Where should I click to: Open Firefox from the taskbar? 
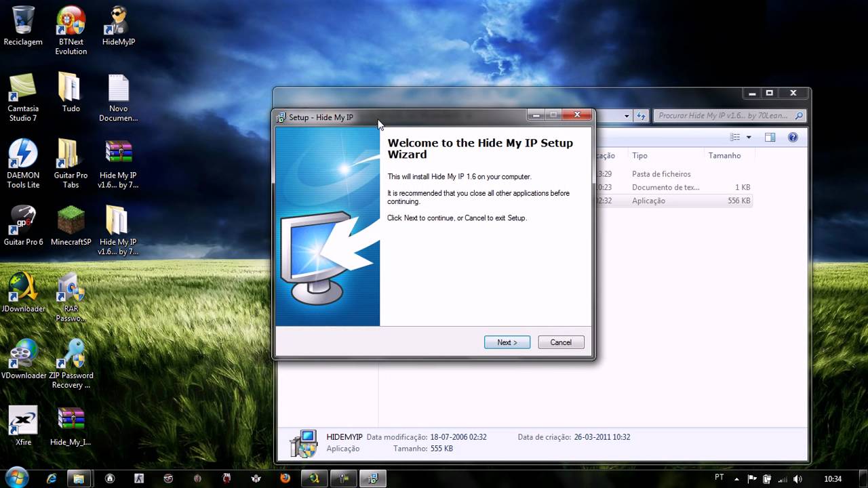285,478
